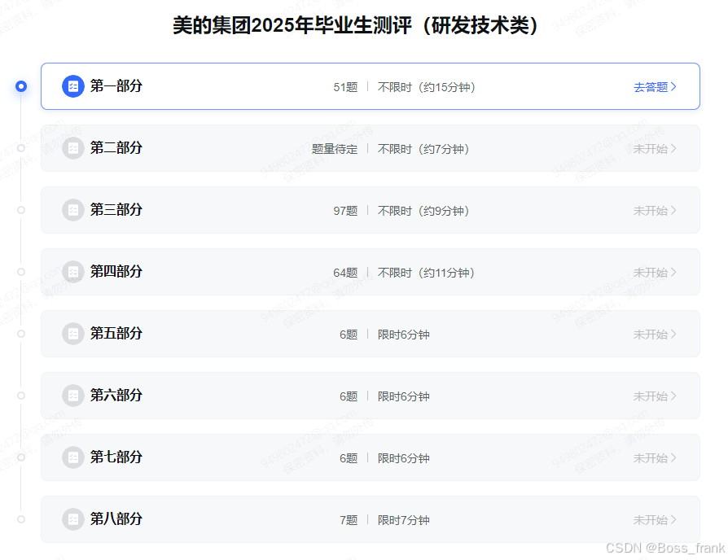Select the timeline dot next to 第五部分
This screenshot has width=728, height=560.
pos(21,334)
